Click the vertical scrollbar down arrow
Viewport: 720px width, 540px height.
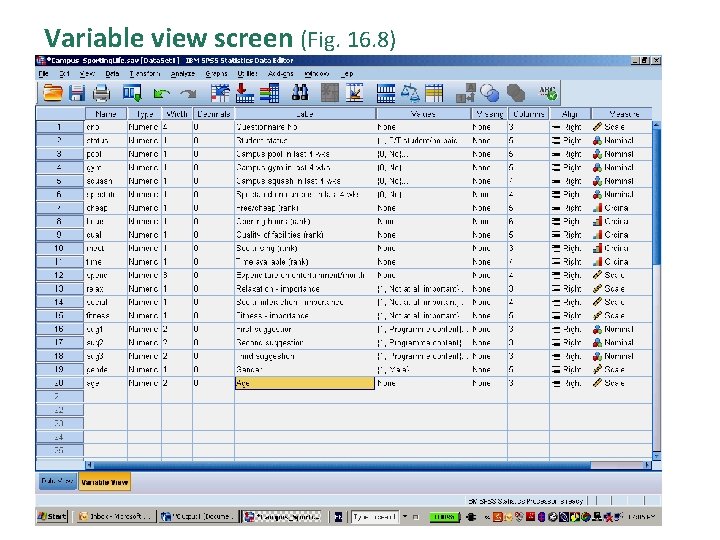[x=657, y=456]
